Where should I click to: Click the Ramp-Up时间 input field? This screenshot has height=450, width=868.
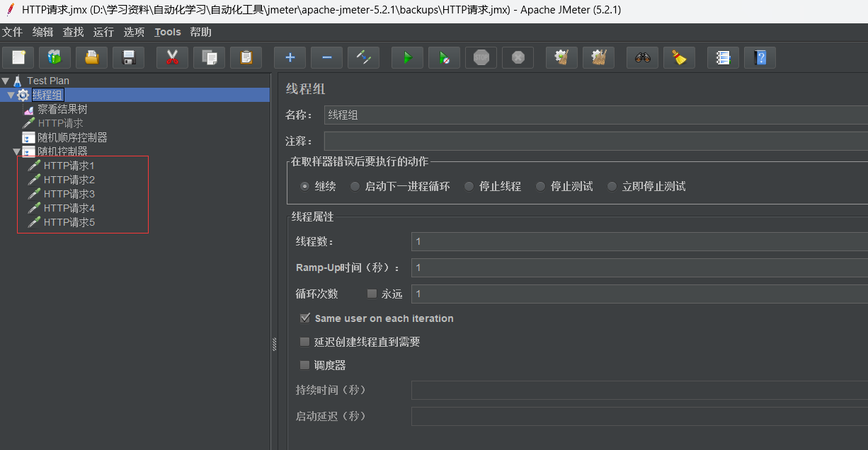639,267
